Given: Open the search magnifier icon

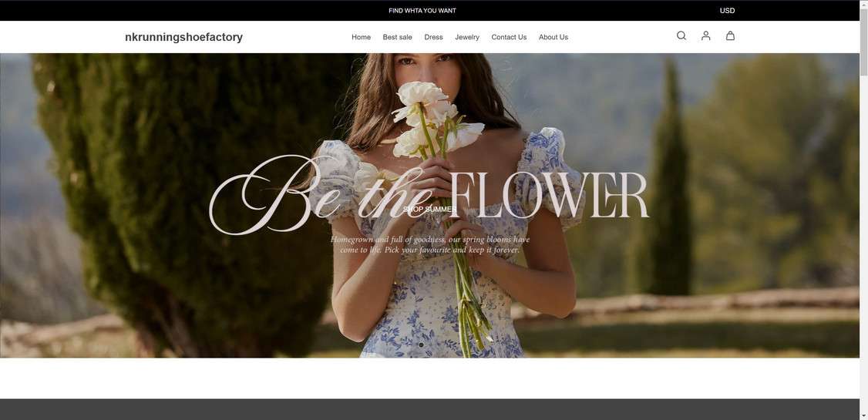Looking at the screenshot, I should [681, 36].
